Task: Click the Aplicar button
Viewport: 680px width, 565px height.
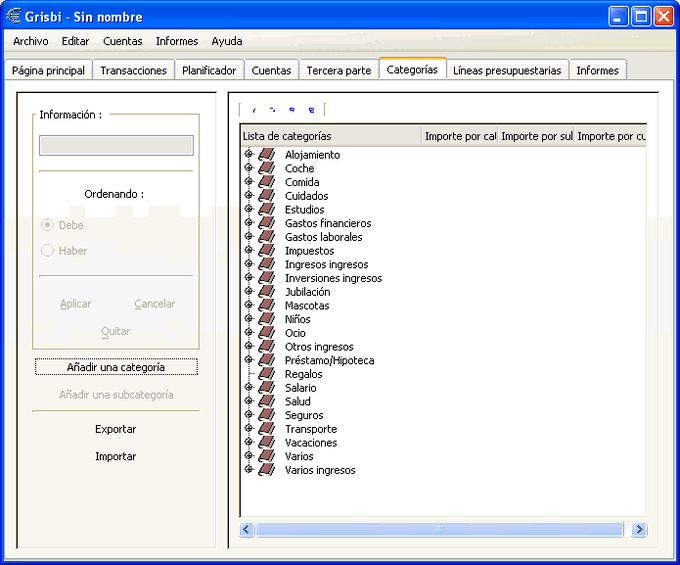Action: tap(75, 304)
